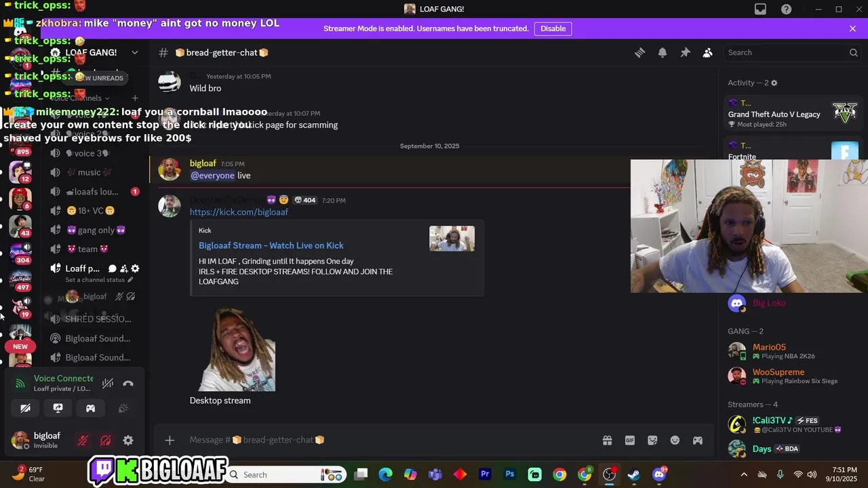
Task: Open Steam from taskbar
Action: point(634,474)
